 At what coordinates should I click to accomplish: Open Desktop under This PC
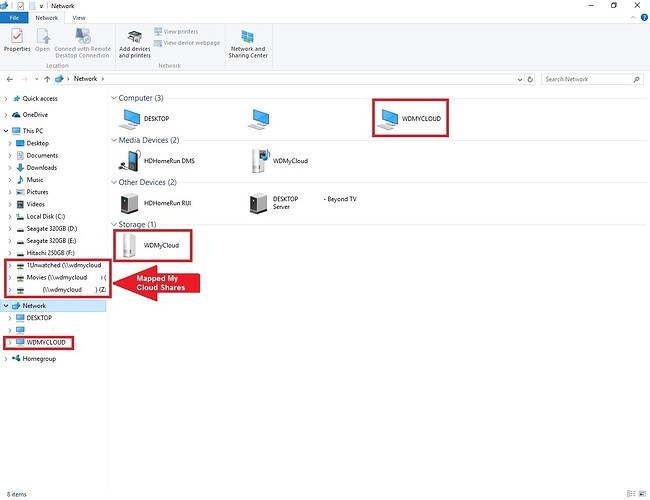(32, 143)
